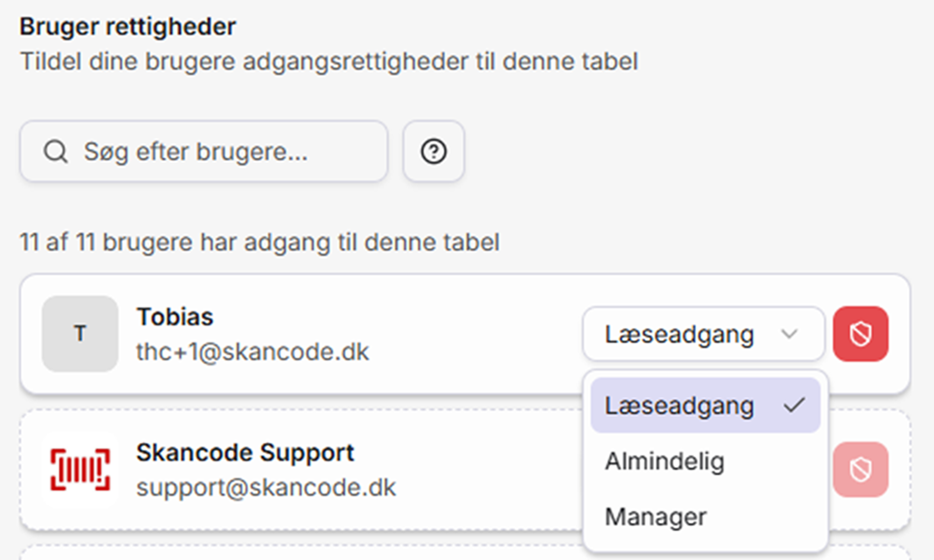Click the faded shield icon for Skancode Support

[x=861, y=470]
